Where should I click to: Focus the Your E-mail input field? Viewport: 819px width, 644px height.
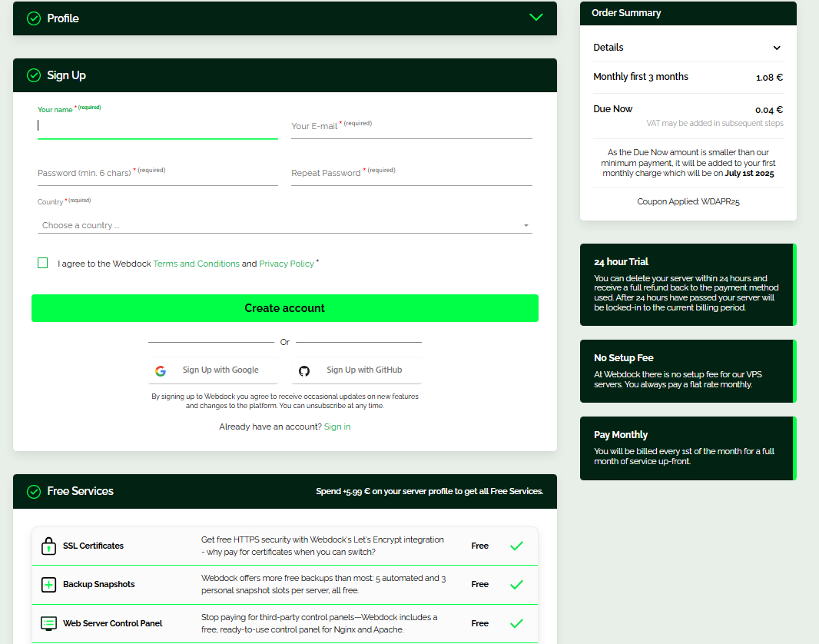click(412, 127)
